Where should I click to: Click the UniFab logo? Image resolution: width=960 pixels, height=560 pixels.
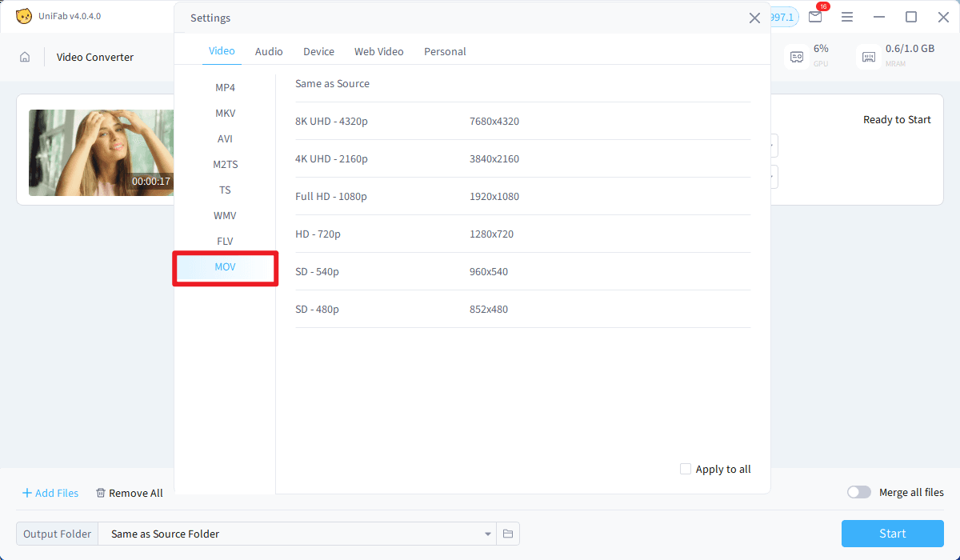24,16
